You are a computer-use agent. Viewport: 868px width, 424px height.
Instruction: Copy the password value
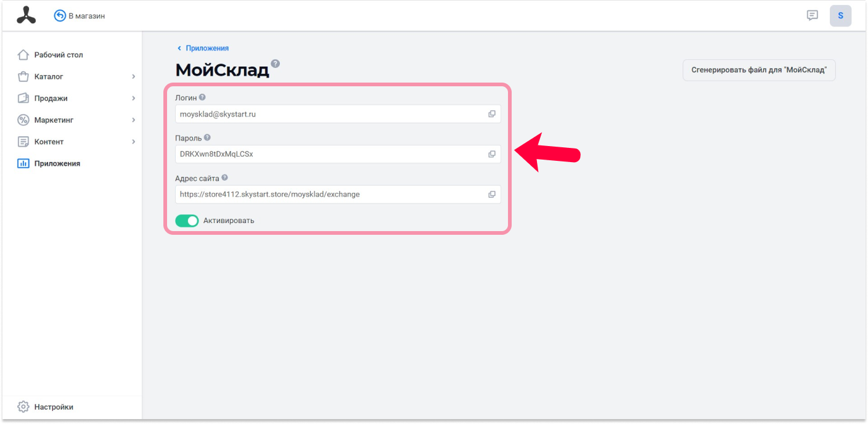[492, 154]
